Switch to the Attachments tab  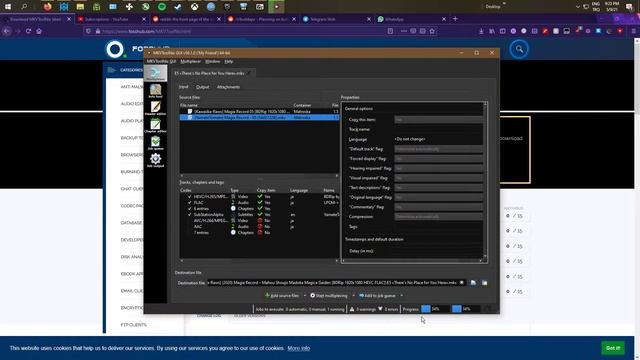(228, 87)
